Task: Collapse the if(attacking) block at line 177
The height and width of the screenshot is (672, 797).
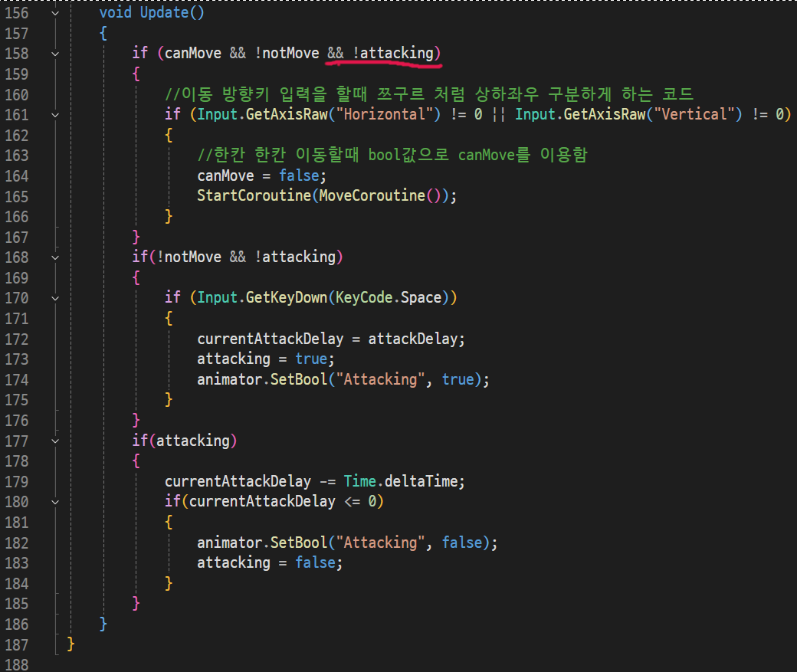Action: point(55,441)
